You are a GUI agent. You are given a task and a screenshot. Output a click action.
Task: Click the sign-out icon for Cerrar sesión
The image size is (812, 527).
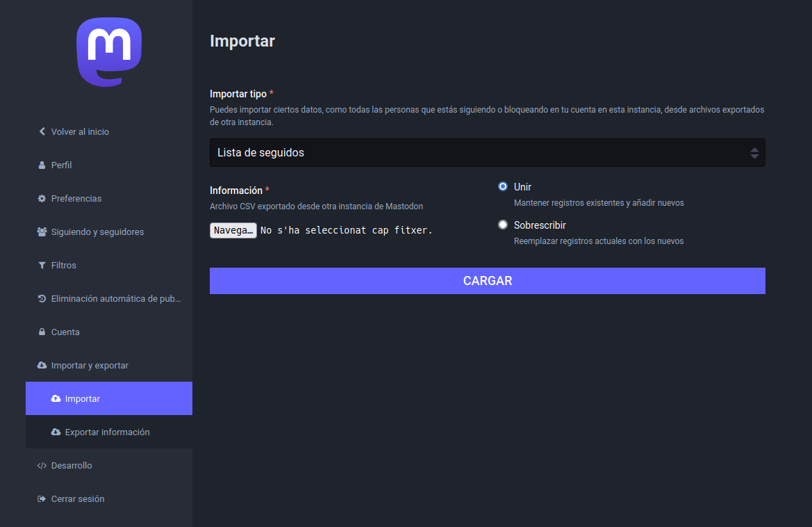tap(42, 498)
